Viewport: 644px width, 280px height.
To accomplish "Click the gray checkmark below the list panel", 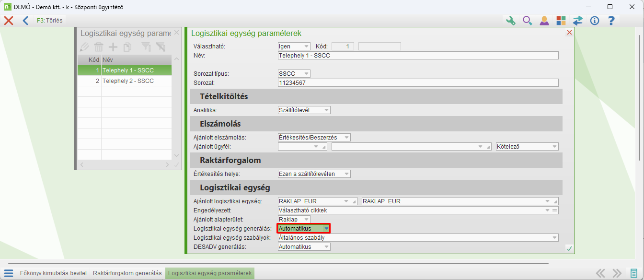I will coord(176,164).
